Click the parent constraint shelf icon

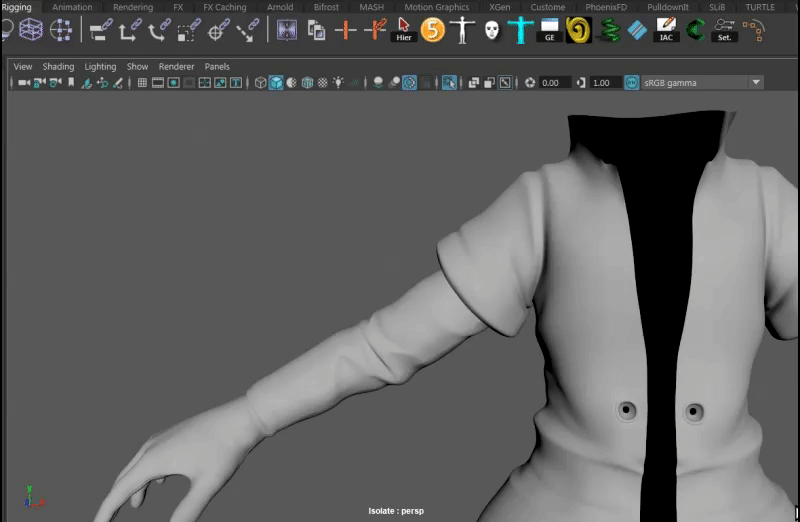click(101, 30)
